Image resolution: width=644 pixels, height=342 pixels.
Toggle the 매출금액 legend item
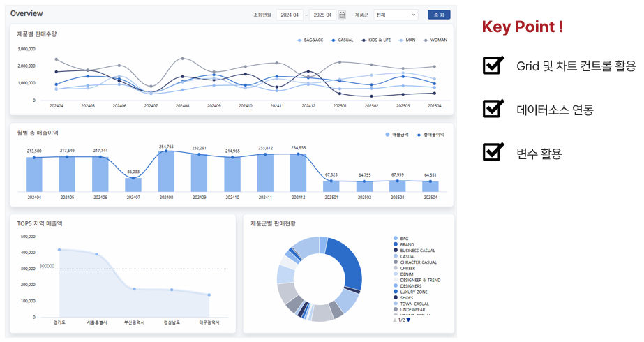(x=397, y=135)
